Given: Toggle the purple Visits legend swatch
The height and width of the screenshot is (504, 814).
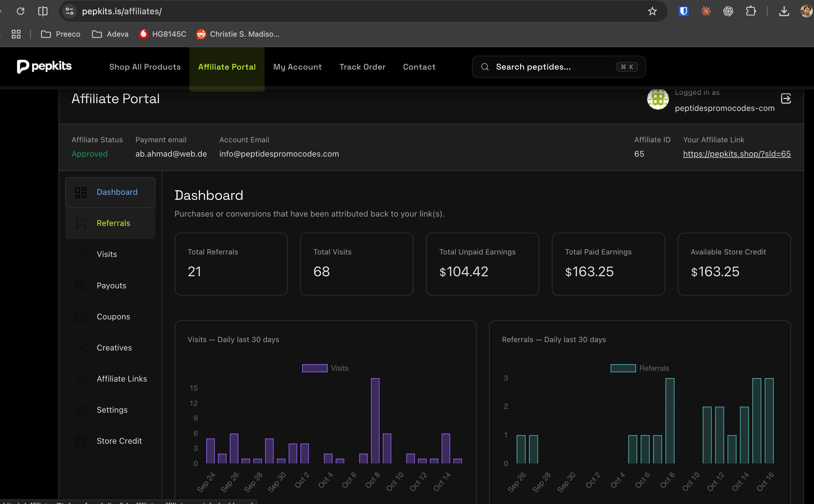Looking at the screenshot, I should tap(314, 368).
